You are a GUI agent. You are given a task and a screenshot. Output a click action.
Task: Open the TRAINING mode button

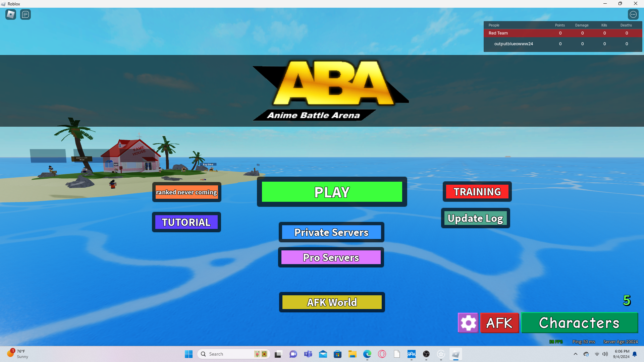click(477, 192)
